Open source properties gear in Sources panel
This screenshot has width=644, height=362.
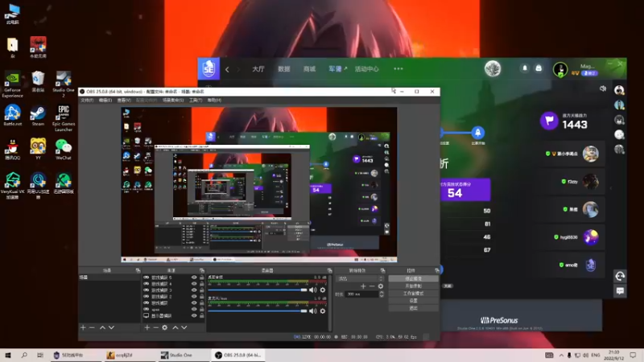click(165, 327)
